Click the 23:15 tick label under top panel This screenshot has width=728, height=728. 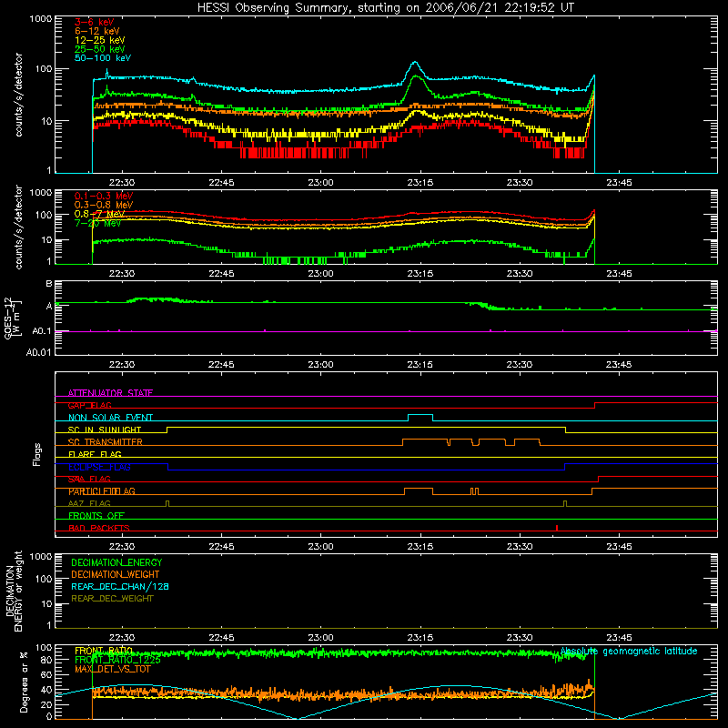(420, 183)
